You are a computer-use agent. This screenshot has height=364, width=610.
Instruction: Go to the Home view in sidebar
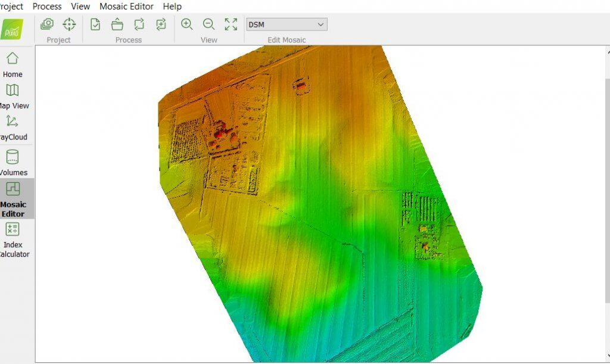(x=13, y=64)
